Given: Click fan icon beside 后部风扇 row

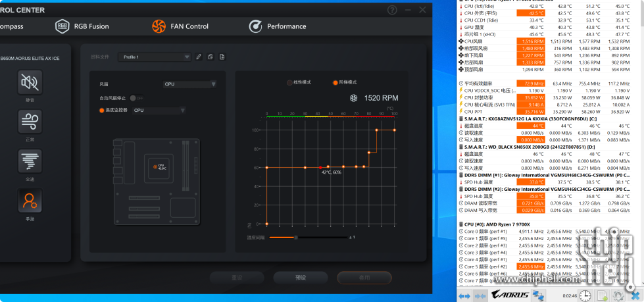Looking at the screenshot, I should coord(461,63).
